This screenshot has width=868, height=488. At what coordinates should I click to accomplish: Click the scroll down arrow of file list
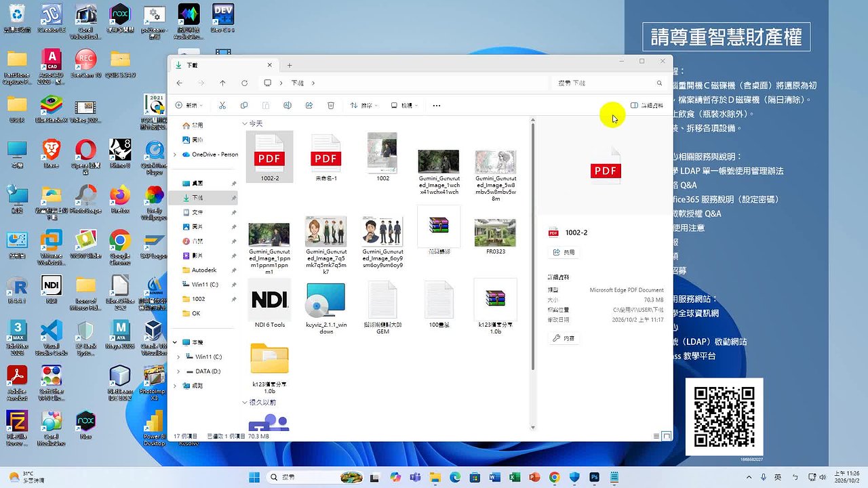pyautogui.click(x=532, y=427)
